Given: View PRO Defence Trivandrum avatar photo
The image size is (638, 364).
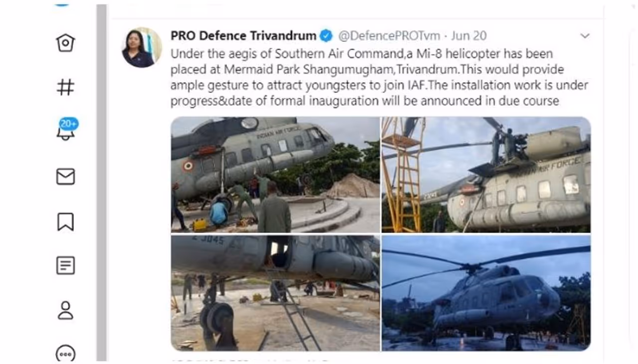Looking at the screenshot, I should coord(142,47).
